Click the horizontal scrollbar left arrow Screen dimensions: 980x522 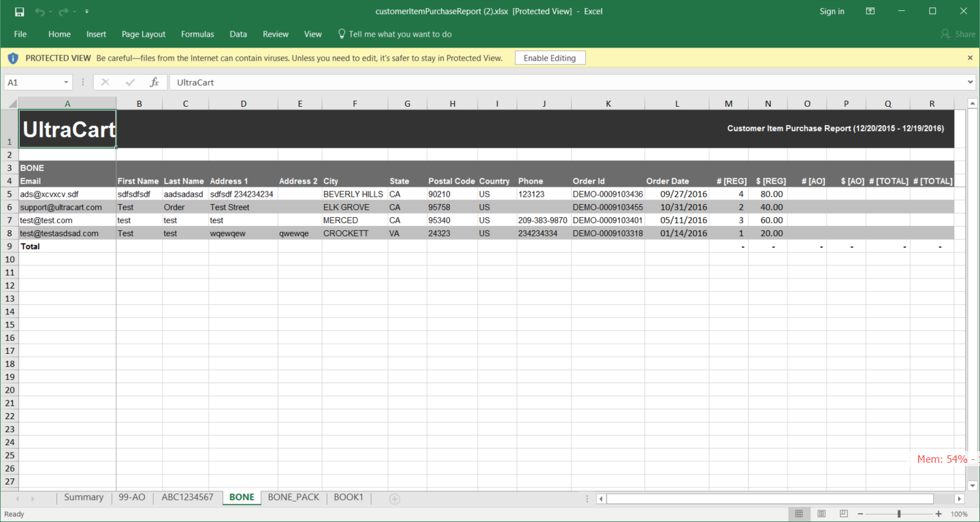[x=601, y=499]
